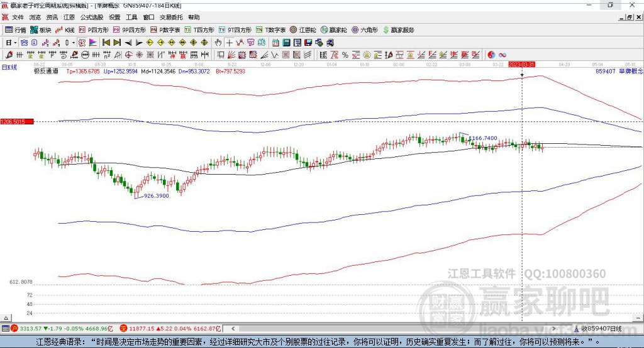Image resolution: width=644 pixels, height=348 pixels.
Task: Open the 9P四方形 tool
Action: (x=130, y=30)
